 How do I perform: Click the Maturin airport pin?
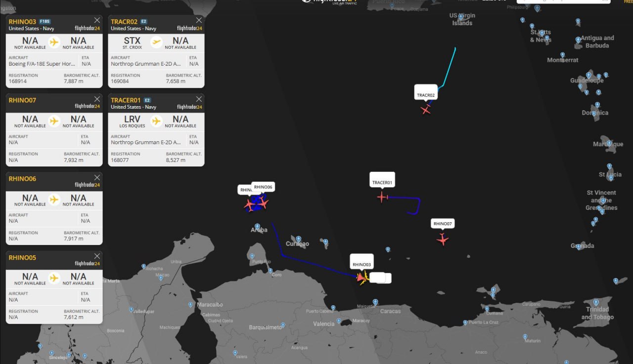[x=525, y=337]
